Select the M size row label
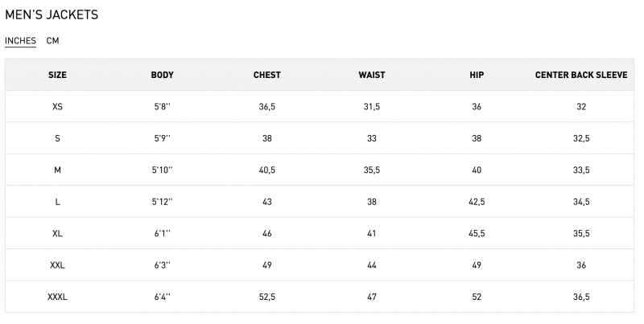The width and height of the screenshot is (644, 324). pos(57,170)
